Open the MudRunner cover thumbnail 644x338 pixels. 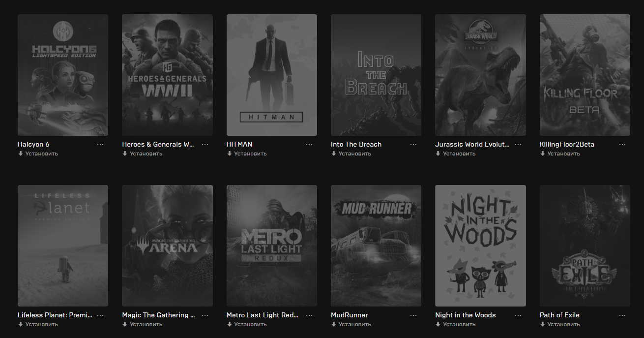[x=376, y=246]
